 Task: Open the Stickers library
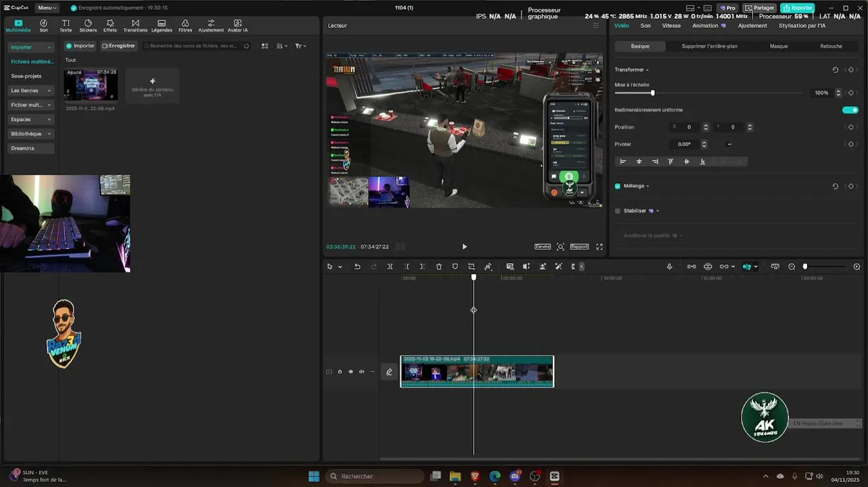[x=88, y=26]
